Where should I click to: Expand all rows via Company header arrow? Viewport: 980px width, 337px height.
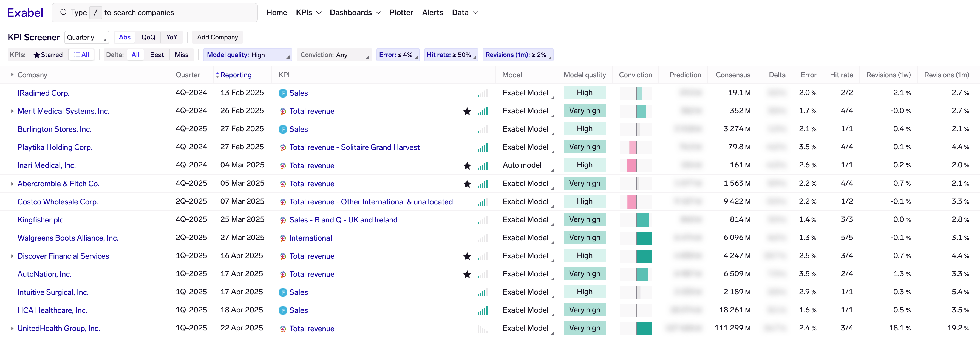pyautogui.click(x=12, y=75)
